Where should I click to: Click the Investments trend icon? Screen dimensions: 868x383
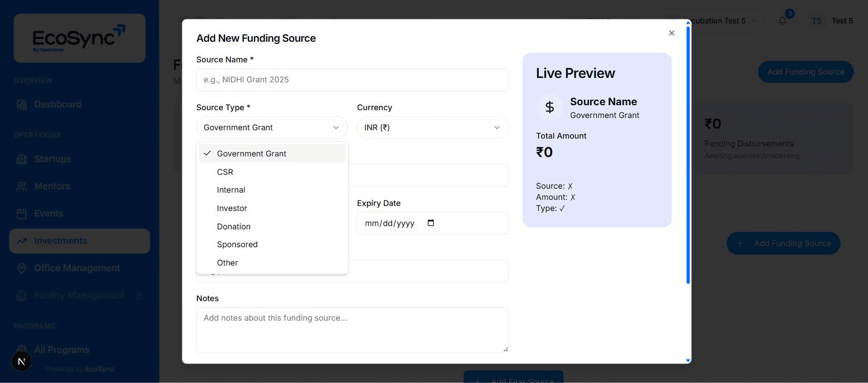click(22, 241)
